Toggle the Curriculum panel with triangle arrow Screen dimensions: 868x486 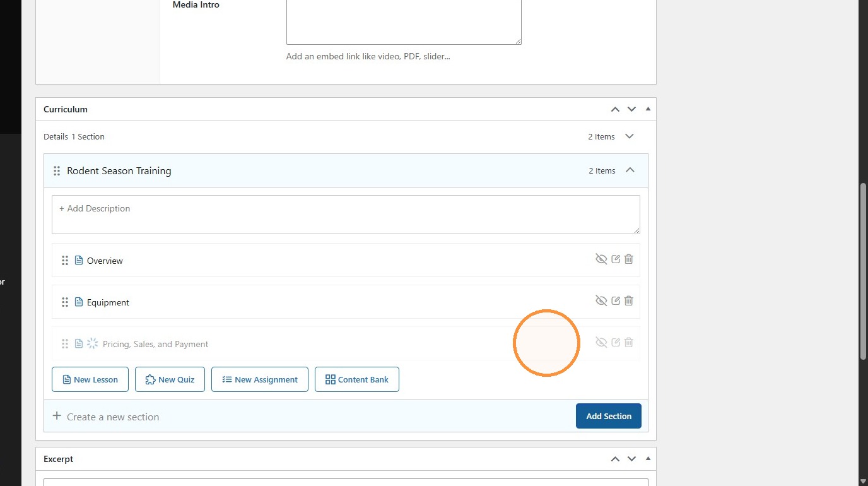648,109
